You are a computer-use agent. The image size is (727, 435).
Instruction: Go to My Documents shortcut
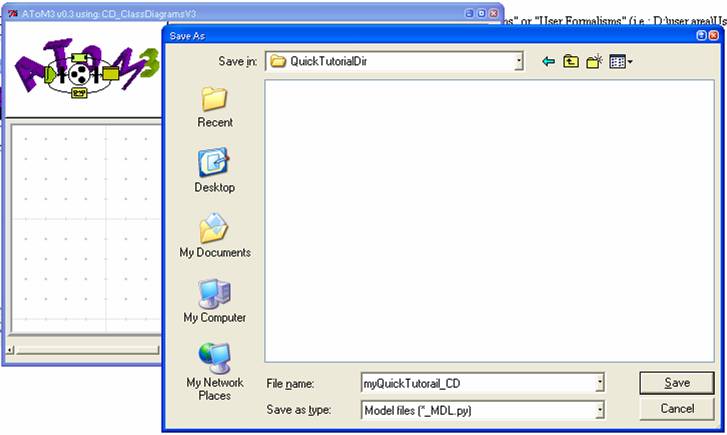[x=215, y=236]
